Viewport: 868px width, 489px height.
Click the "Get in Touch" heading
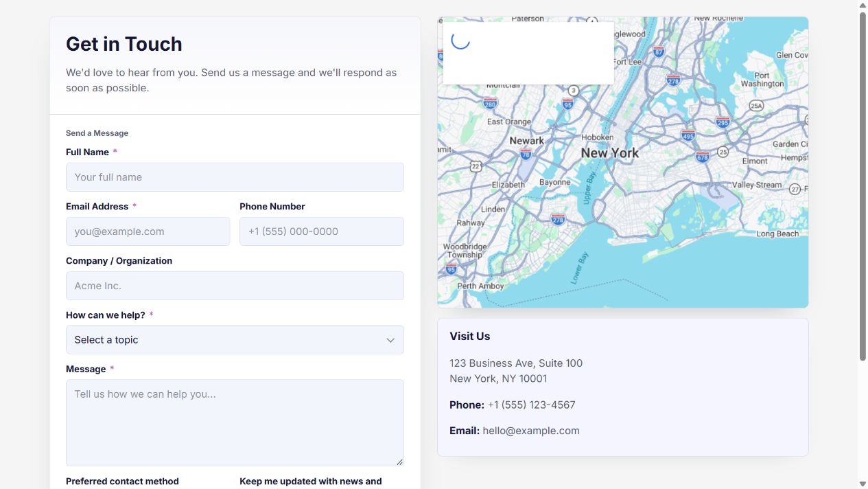124,44
